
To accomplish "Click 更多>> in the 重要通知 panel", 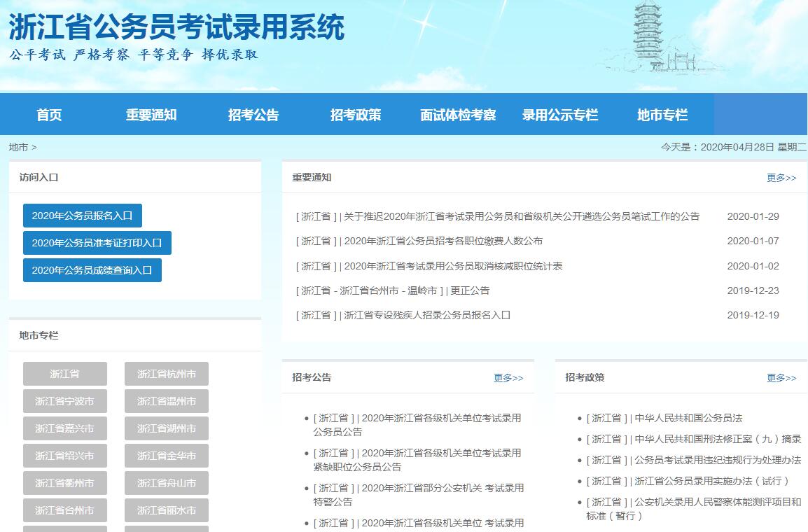I will point(781,178).
